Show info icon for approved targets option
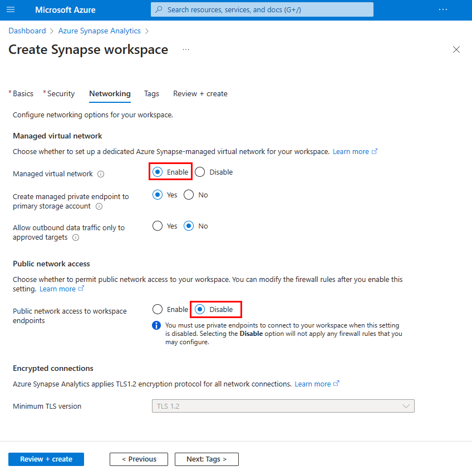This screenshot has width=472, height=476. click(76, 237)
